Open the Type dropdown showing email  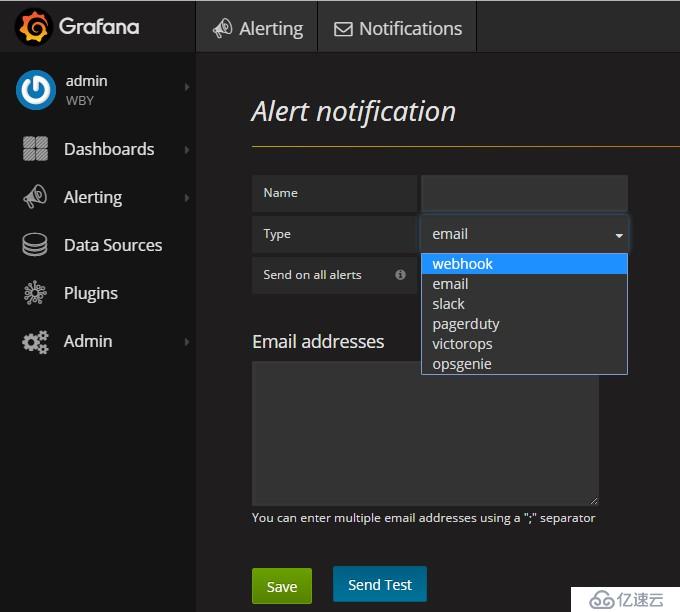(524, 234)
